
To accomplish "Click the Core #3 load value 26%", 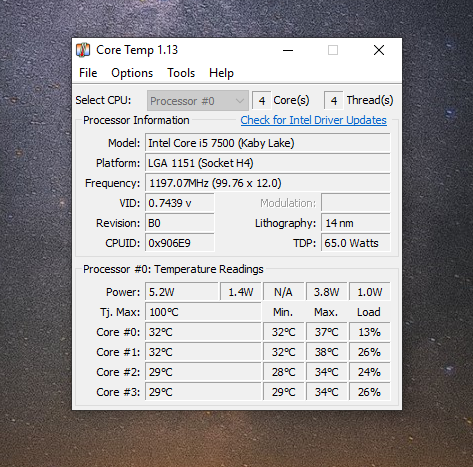I will click(x=369, y=392).
